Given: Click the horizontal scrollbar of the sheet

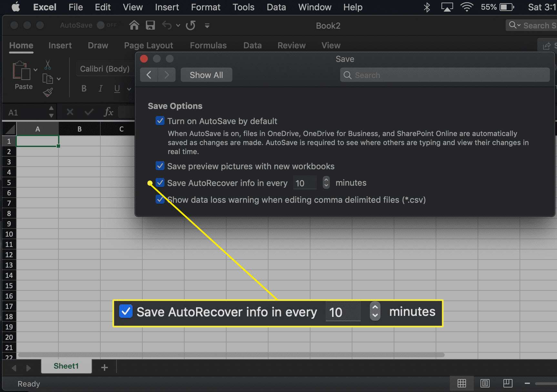Looking at the screenshot, I should click(x=231, y=355).
